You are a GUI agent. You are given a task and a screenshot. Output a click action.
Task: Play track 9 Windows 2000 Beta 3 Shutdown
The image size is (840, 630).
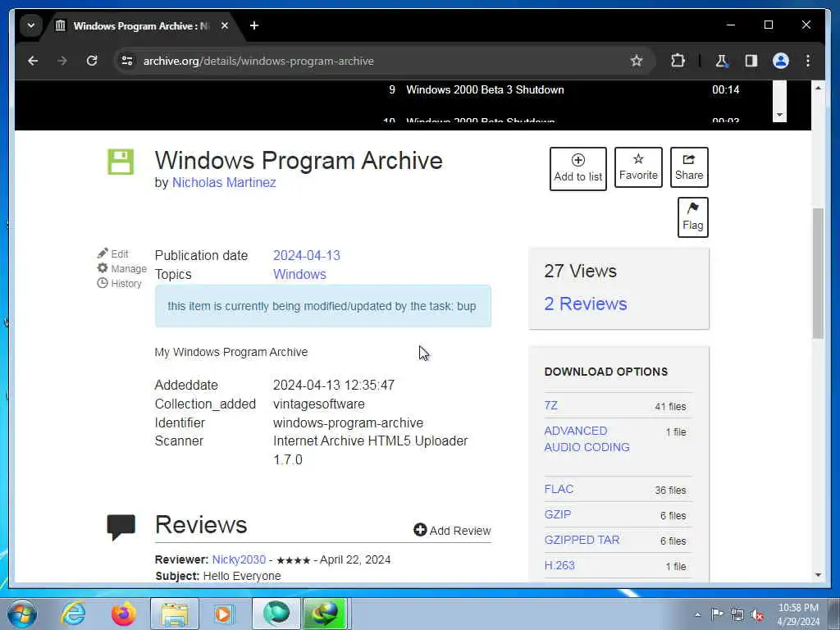(x=485, y=90)
